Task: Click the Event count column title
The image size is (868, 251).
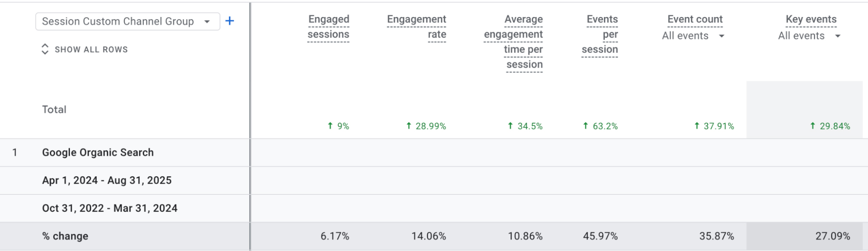Action: tap(695, 20)
